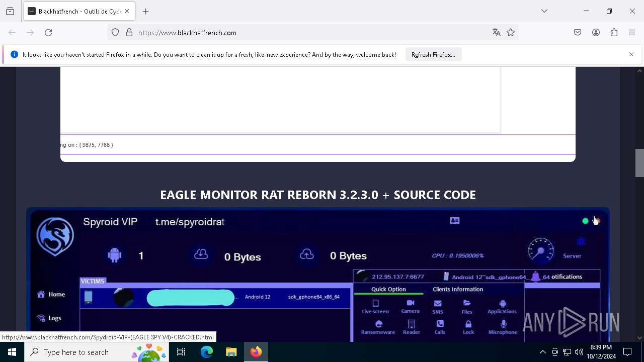The image size is (644, 362).
Task: Open tracking protection shield icon
Action: [115, 33]
